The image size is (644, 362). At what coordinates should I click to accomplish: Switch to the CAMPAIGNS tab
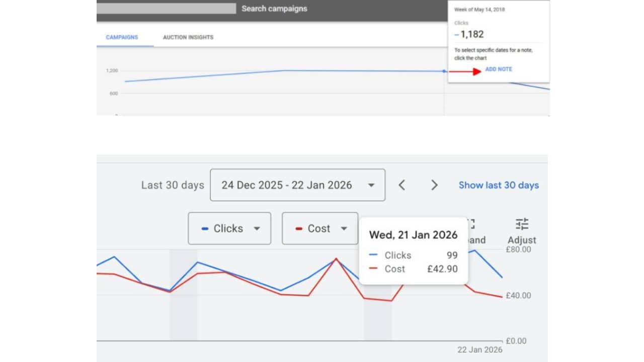click(x=122, y=37)
